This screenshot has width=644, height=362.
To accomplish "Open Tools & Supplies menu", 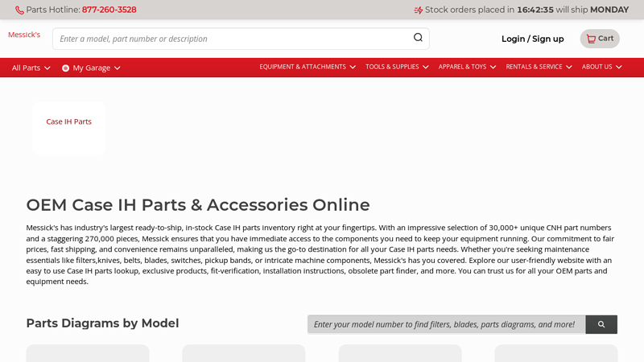I will 397,67.
